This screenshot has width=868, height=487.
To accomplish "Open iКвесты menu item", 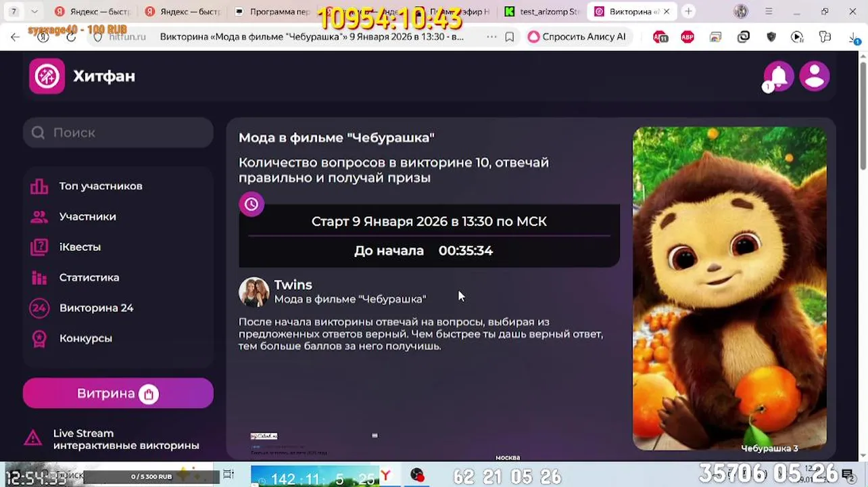I will [80, 247].
